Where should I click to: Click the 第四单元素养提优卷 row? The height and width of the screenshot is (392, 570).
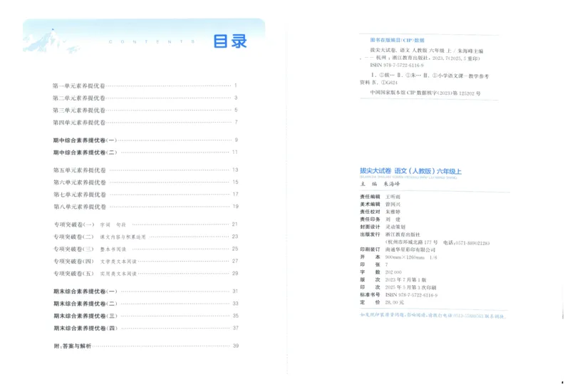click(x=145, y=123)
